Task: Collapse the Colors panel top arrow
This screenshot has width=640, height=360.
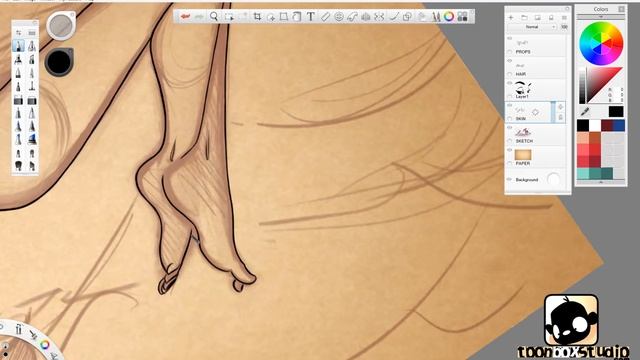Action: (601, 17)
